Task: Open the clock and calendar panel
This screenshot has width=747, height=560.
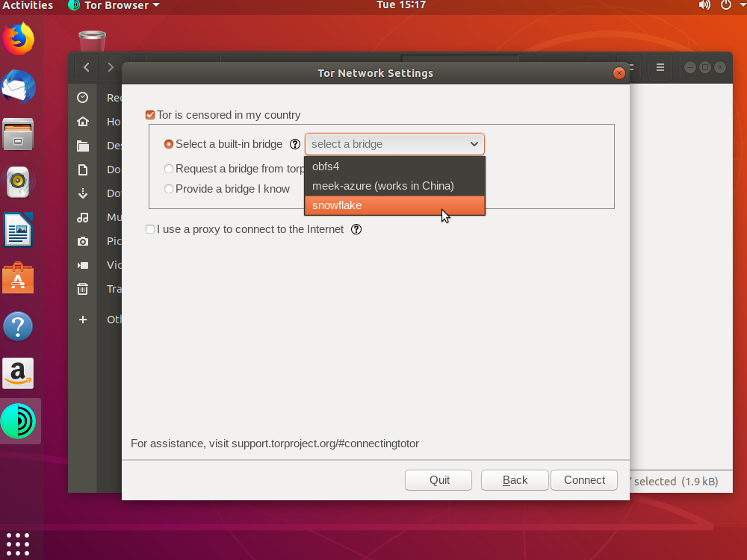Action: [401, 5]
